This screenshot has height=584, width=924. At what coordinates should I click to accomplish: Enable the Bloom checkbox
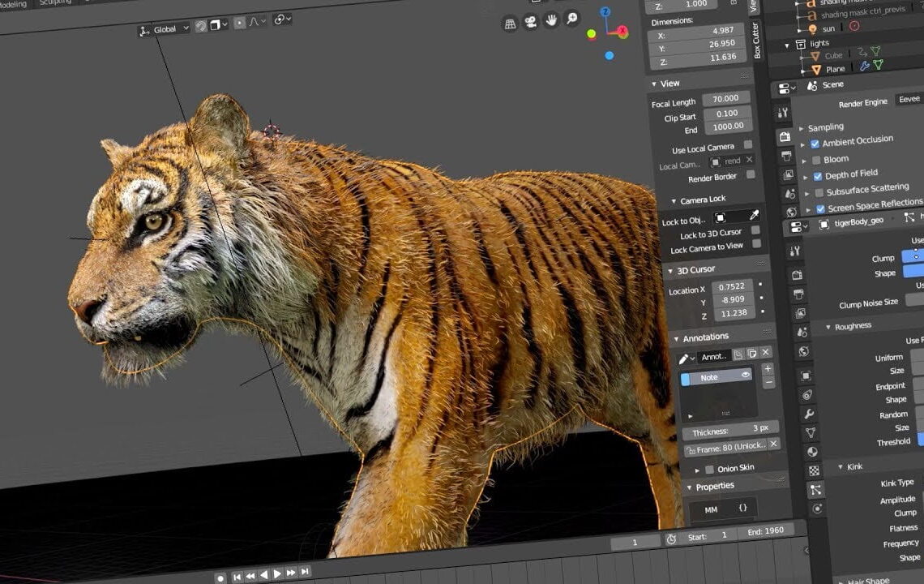[x=815, y=160]
